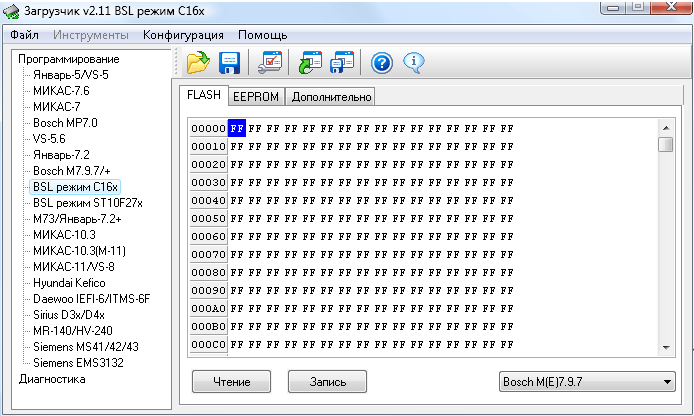Select BSL режим ST10F27x in the tree
Image resolution: width=694 pixels, height=416 pixels.
pyautogui.click(x=87, y=202)
